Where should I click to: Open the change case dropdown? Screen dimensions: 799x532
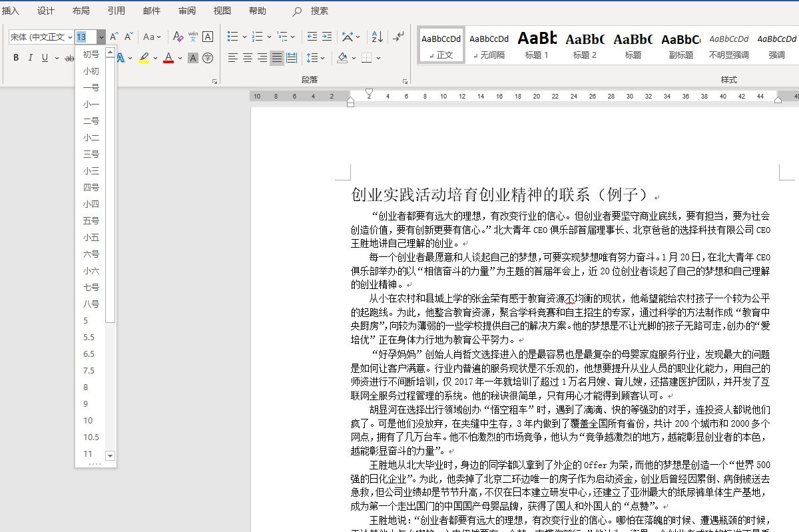point(151,37)
